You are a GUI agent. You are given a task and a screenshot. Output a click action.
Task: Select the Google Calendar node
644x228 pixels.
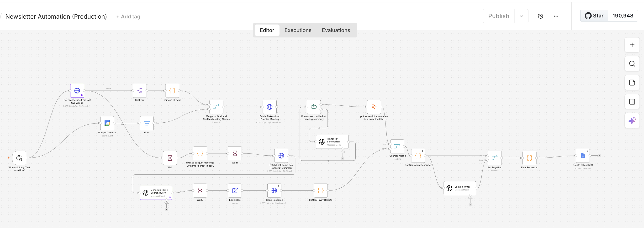[x=107, y=123]
